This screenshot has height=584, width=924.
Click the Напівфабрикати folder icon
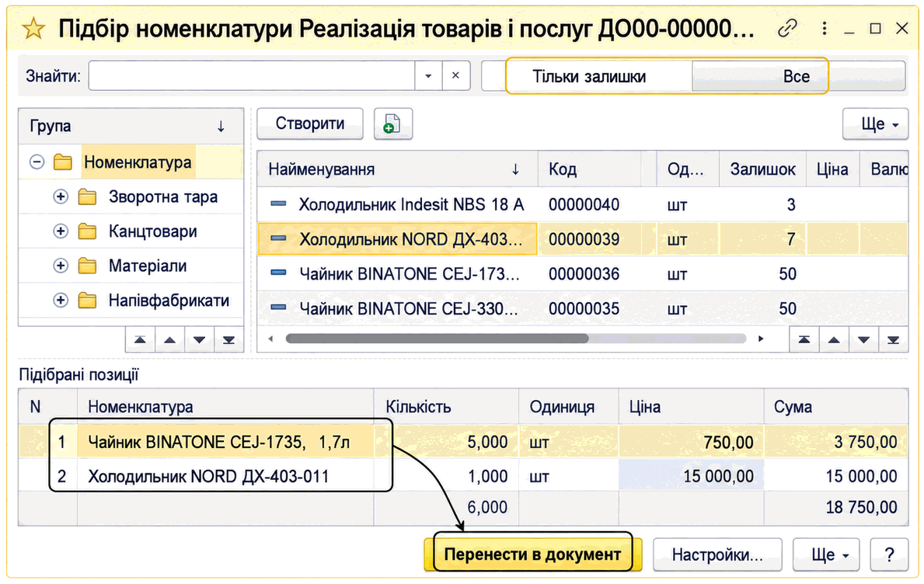coord(87,301)
